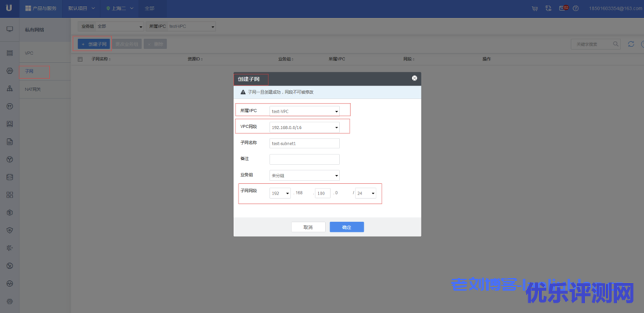
Task: Focus the empty 备注 field
Action: pyautogui.click(x=304, y=159)
